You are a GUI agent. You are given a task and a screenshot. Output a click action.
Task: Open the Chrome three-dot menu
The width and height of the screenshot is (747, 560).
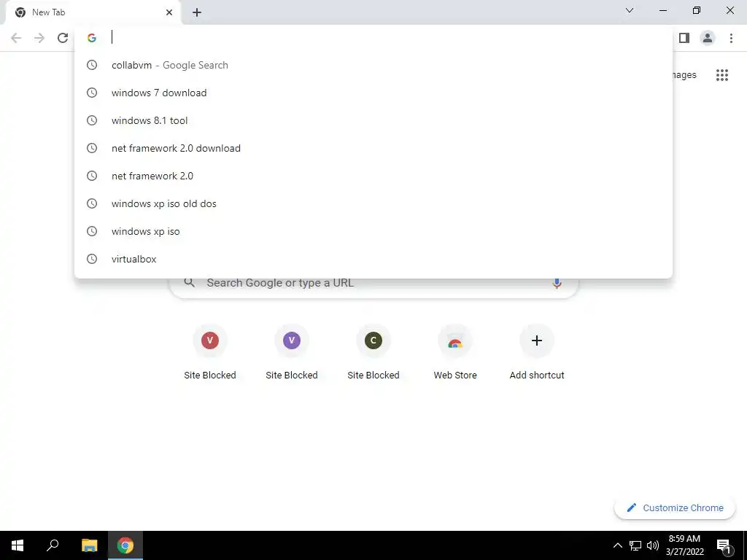(731, 38)
